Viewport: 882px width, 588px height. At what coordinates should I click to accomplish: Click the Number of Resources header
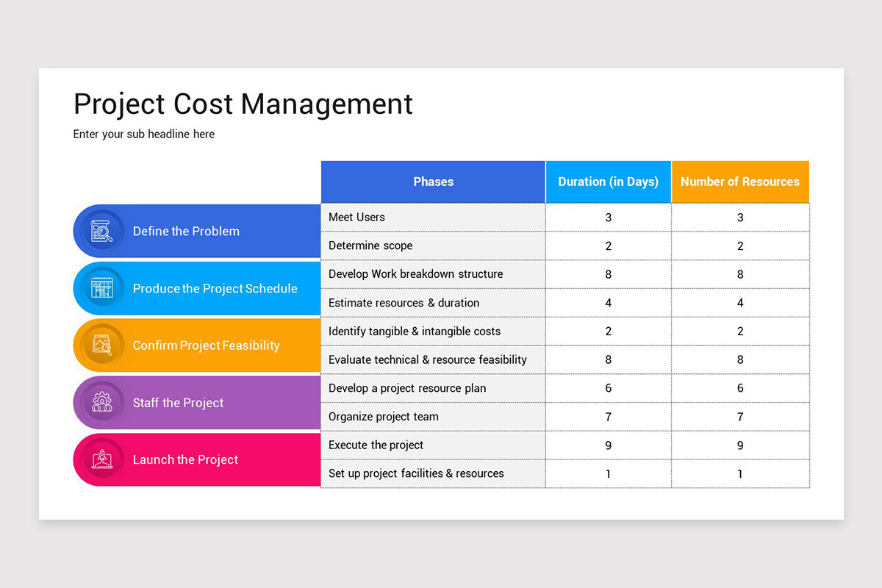pyautogui.click(x=740, y=182)
